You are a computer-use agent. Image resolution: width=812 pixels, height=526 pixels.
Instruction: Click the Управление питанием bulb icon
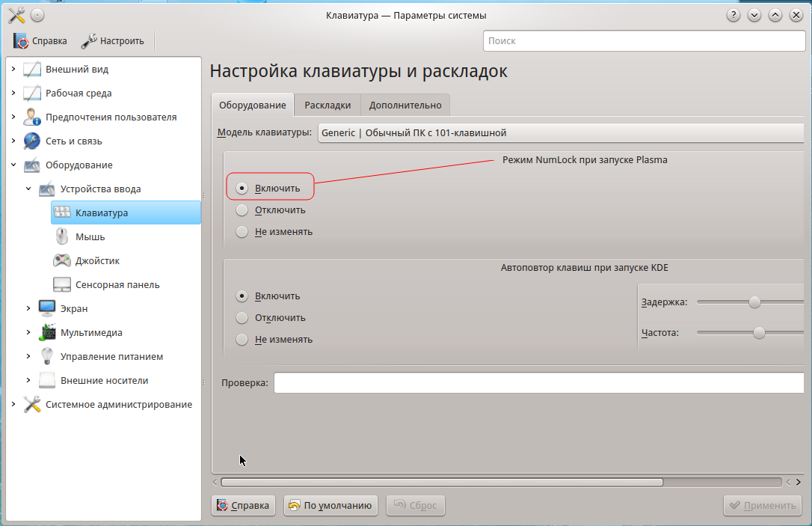[x=47, y=356]
